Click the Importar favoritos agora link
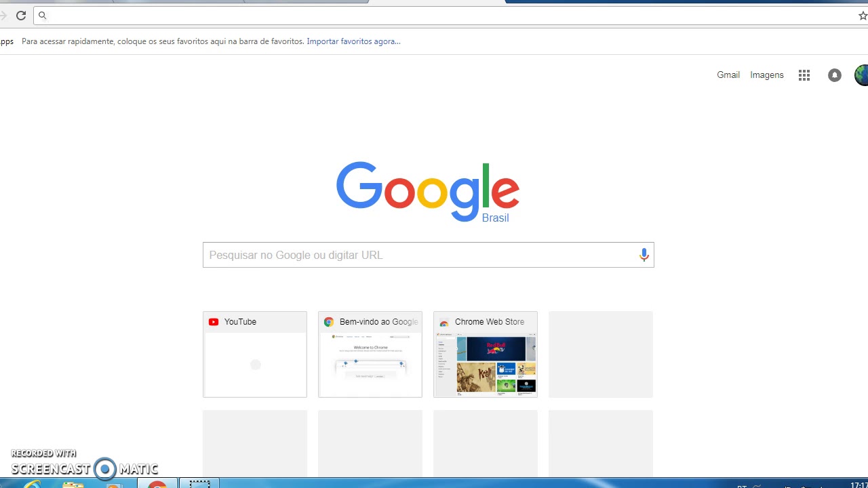 tap(353, 41)
